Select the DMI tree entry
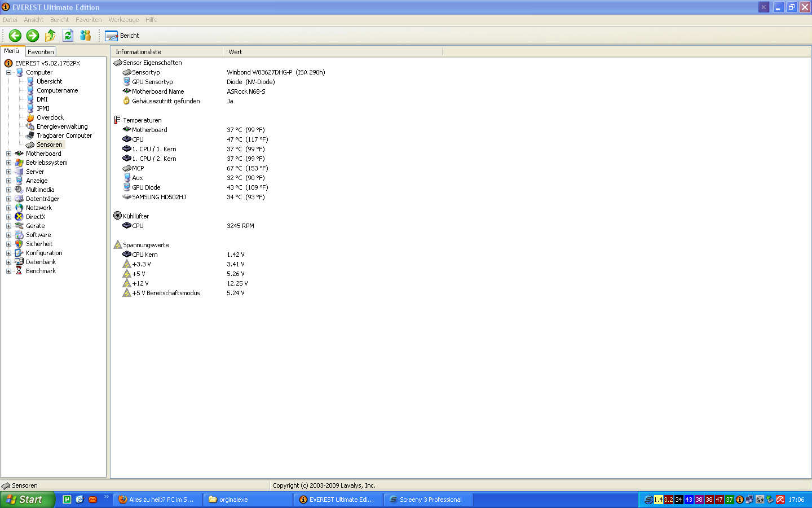The height and width of the screenshot is (508, 812). click(x=42, y=99)
